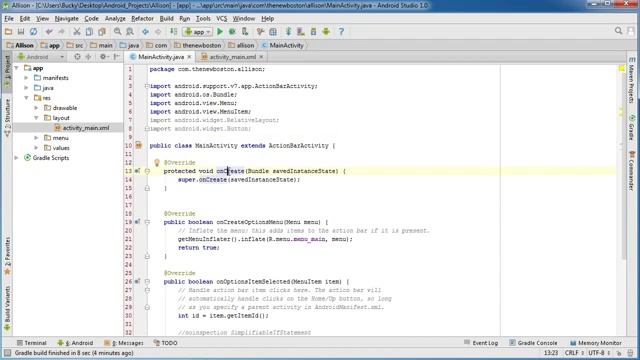Collapse the layout folder

pyautogui.click(x=36, y=118)
